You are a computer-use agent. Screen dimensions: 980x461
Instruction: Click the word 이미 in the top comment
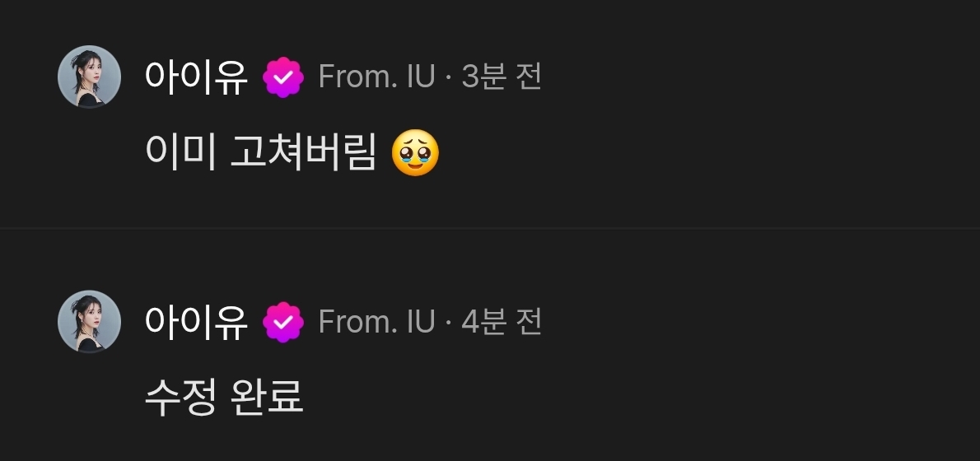point(180,153)
